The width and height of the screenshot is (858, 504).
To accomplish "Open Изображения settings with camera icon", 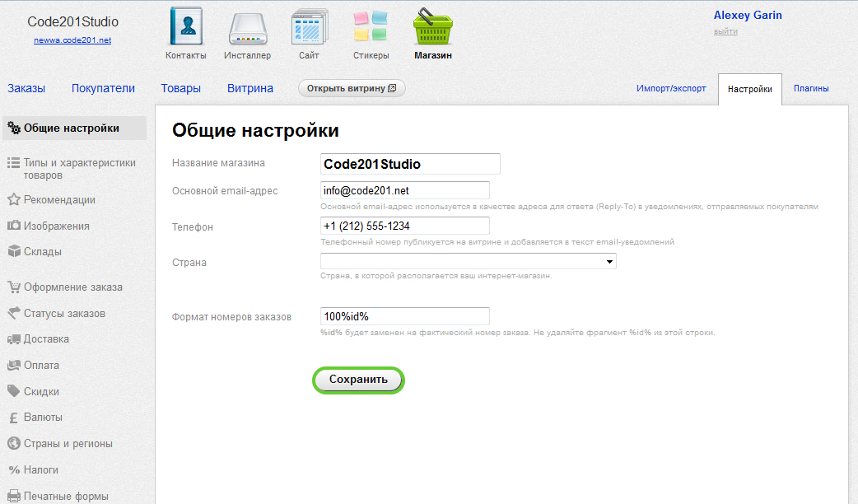I will click(56, 226).
